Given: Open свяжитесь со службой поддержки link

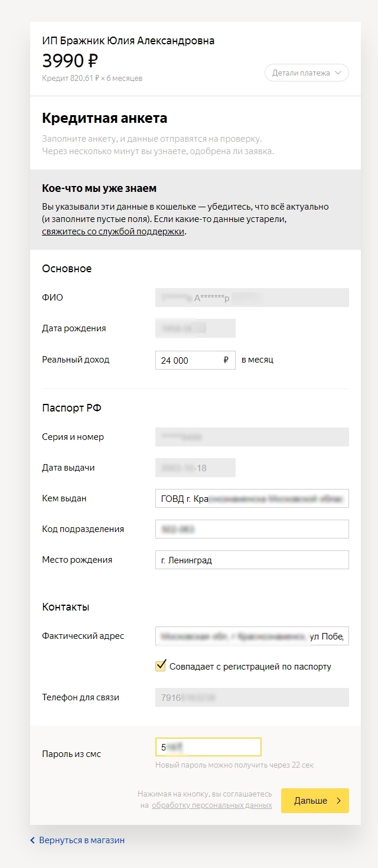Looking at the screenshot, I should tap(113, 231).
